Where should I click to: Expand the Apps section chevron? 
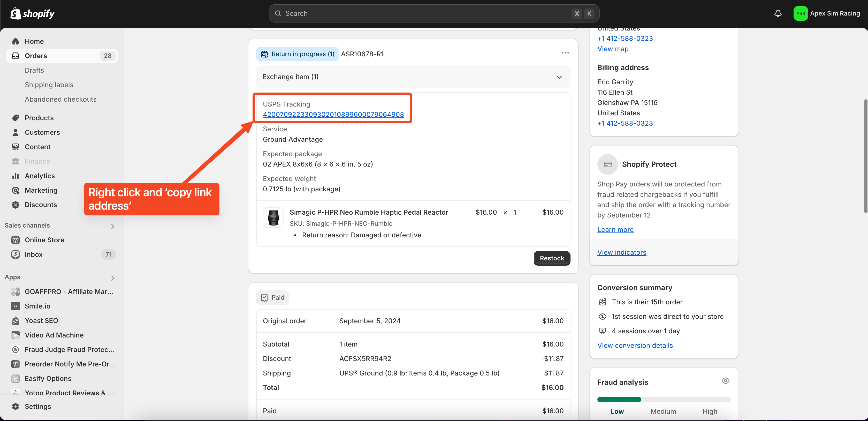(x=112, y=278)
